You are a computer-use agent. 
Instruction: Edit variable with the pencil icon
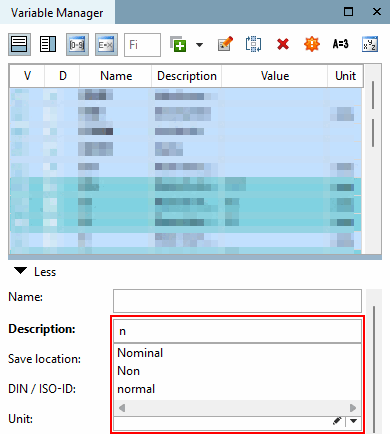point(225,44)
